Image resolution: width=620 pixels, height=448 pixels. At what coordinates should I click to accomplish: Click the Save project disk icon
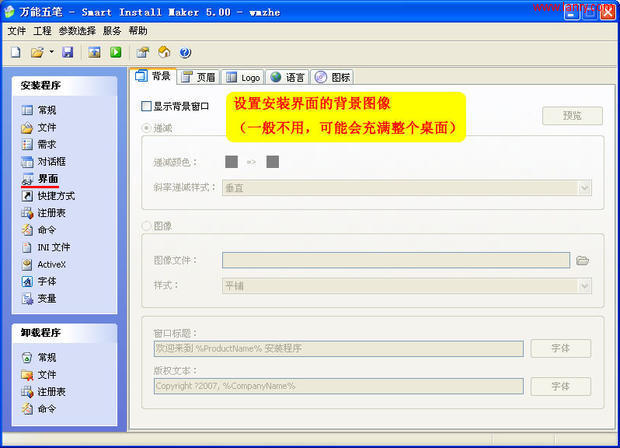(68, 52)
